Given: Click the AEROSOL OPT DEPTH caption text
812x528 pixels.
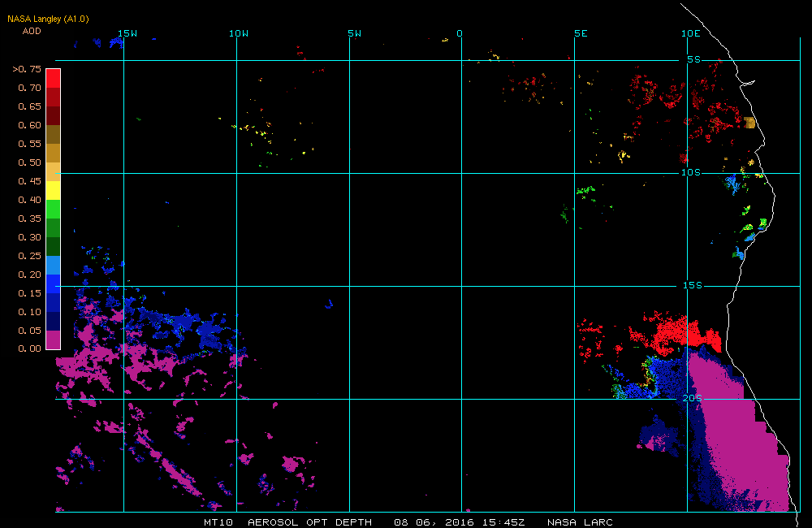Looking at the screenshot, I should point(309,522).
